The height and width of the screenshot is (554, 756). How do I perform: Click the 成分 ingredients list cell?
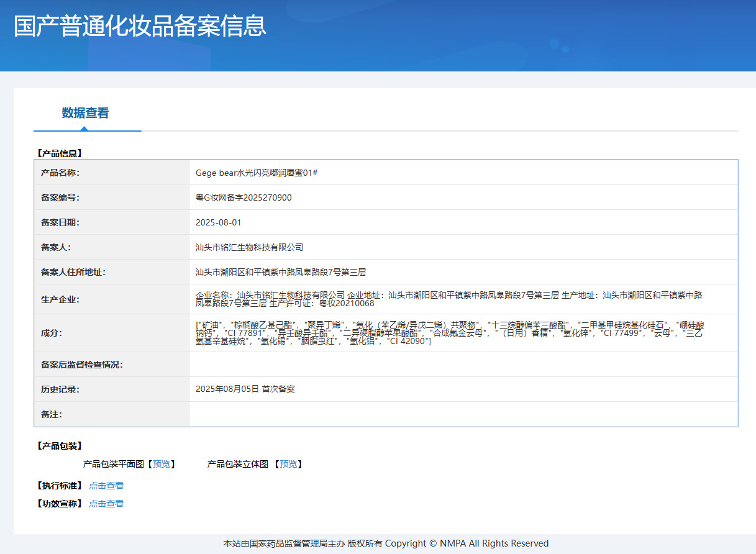pyautogui.click(x=463, y=333)
